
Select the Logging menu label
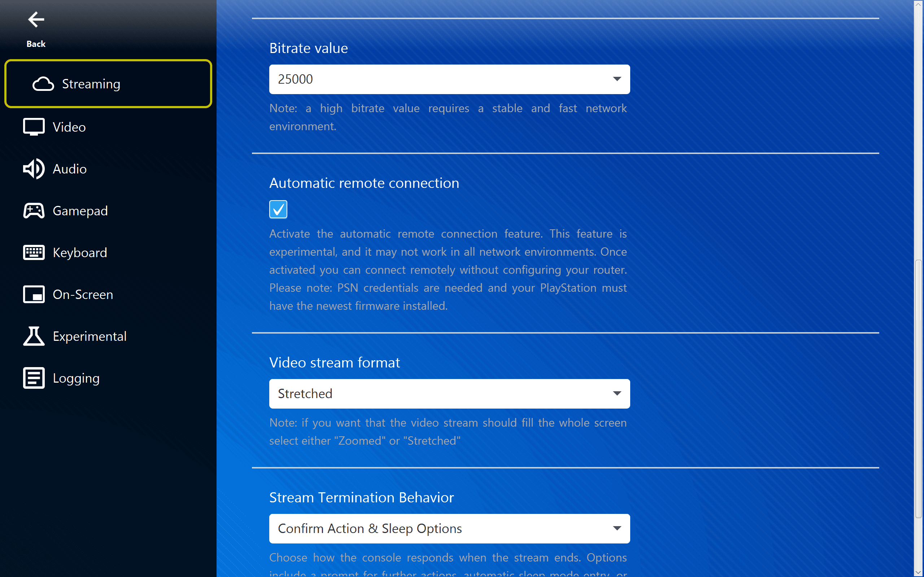tap(76, 378)
